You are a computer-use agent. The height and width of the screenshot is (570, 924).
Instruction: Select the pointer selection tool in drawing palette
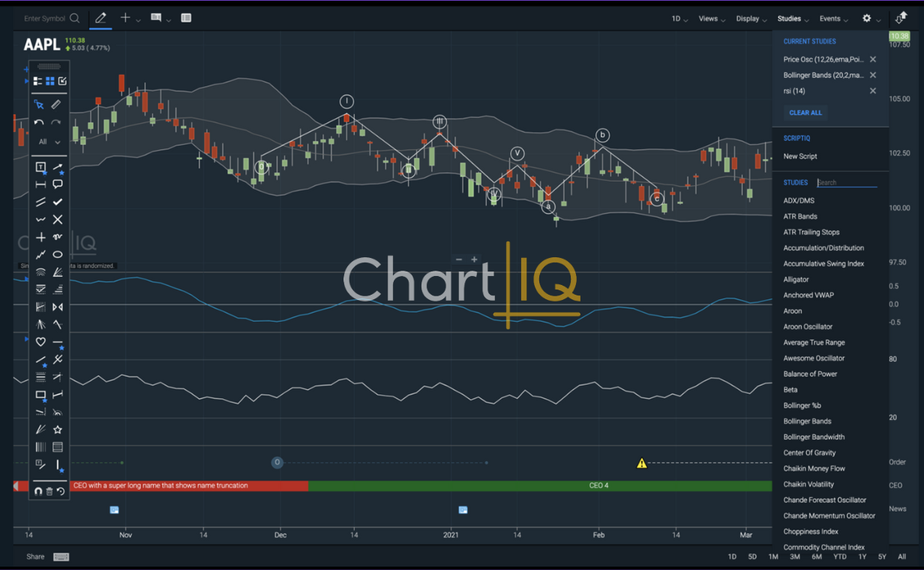point(39,105)
